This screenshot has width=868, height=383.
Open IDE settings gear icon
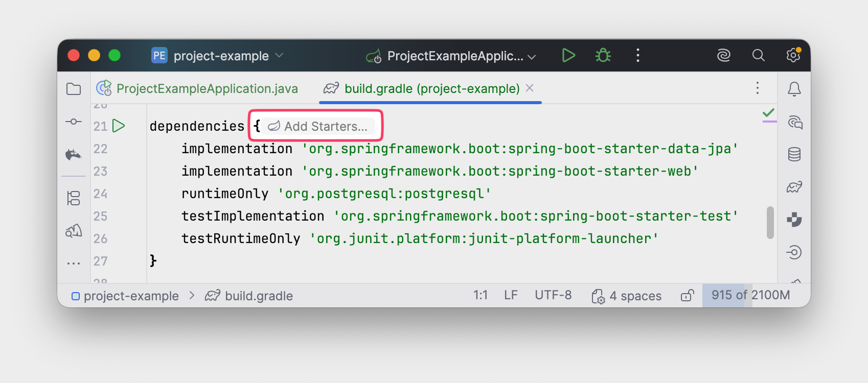tap(793, 56)
